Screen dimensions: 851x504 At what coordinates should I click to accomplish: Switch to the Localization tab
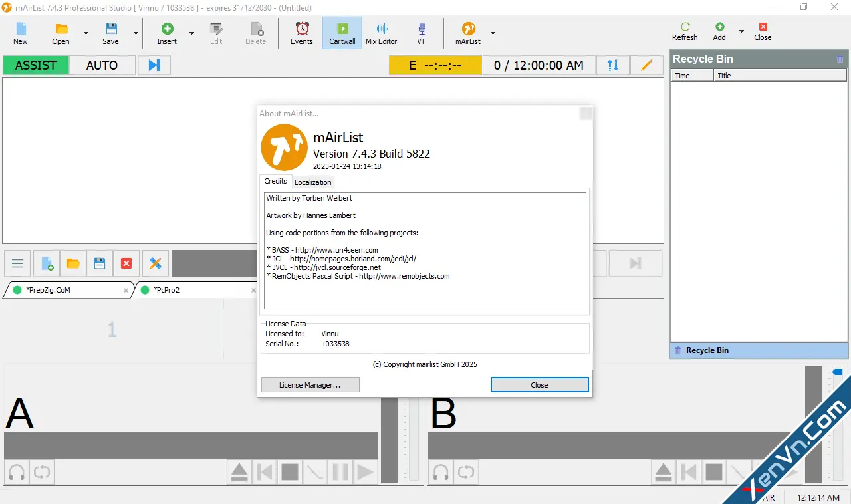(x=312, y=182)
